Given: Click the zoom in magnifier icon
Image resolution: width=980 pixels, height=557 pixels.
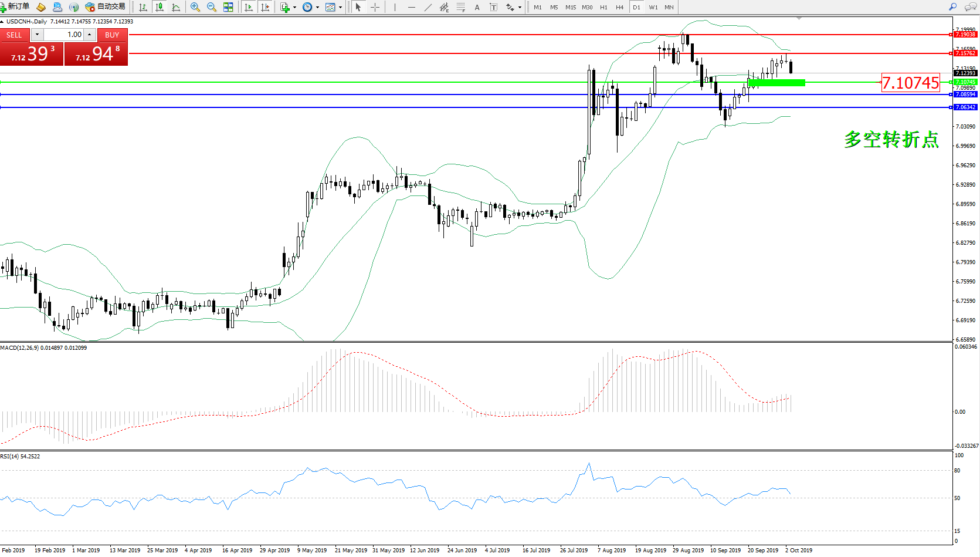Looking at the screenshot, I should coord(195,7).
